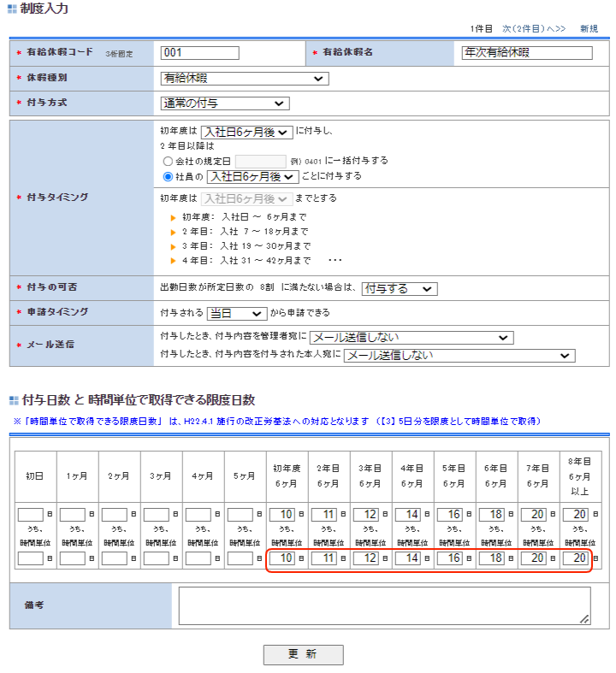This screenshot has width=616, height=673.
Task: Click the 1件目 record counter text
Action: pos(481,29)
